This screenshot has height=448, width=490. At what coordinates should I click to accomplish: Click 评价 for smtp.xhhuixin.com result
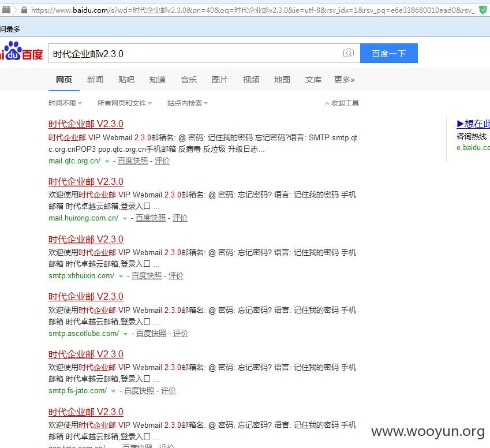(176, 276)
